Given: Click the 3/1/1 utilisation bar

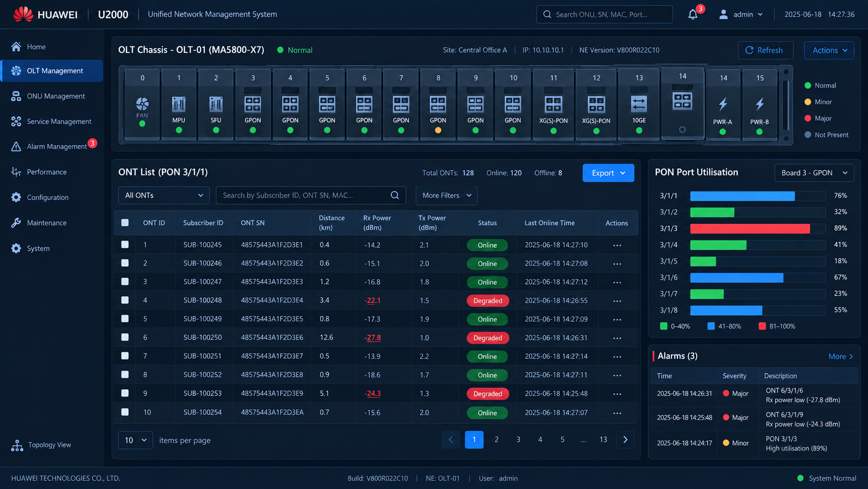Looking at the screenshot, I should pyautogui.click(x=757, y=196).
